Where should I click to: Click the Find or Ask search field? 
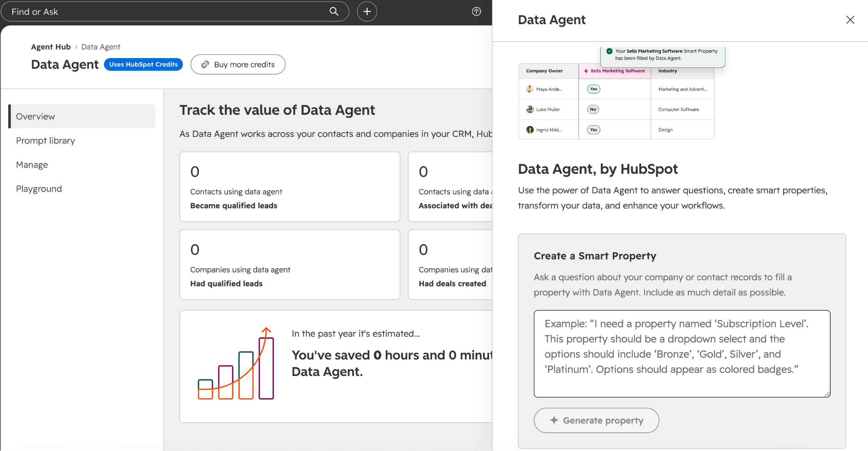pyautogui.click(x=175, y=11)
